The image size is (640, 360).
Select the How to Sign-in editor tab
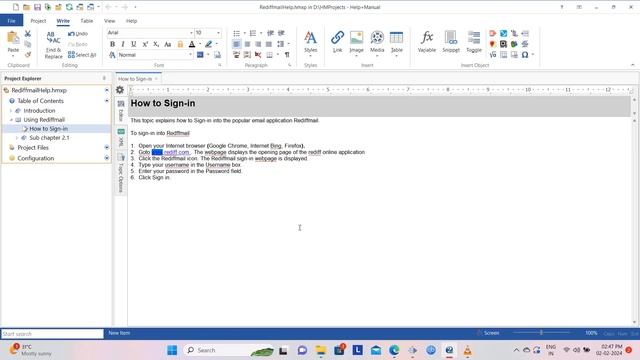point(135,79)
